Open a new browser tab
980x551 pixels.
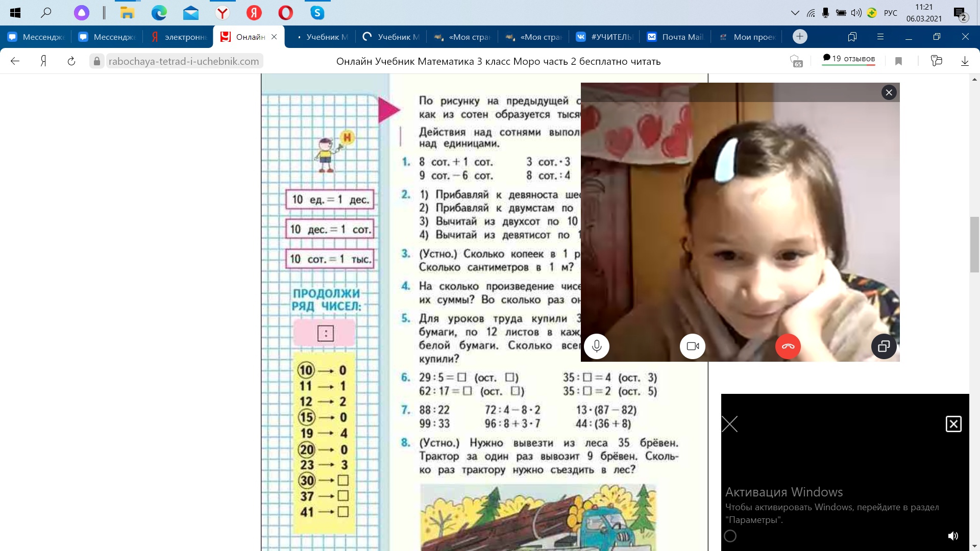pos(800,37)
